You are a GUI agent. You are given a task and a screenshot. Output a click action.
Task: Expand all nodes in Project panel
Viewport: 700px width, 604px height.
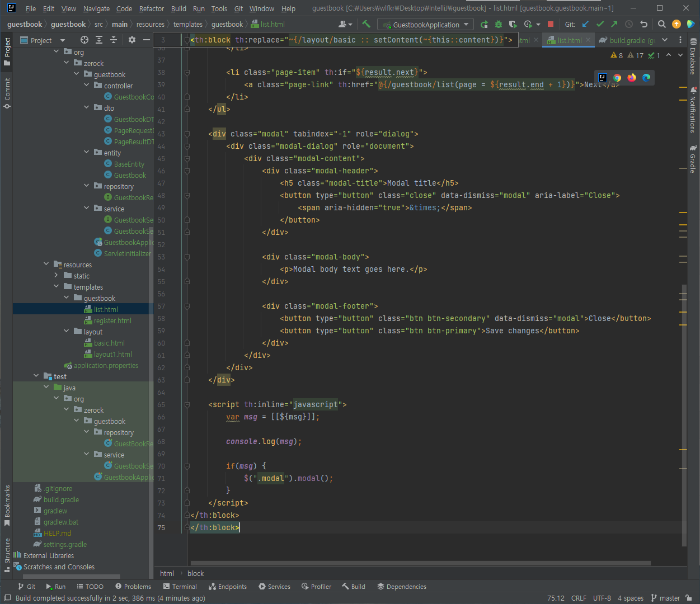point(99,40)
